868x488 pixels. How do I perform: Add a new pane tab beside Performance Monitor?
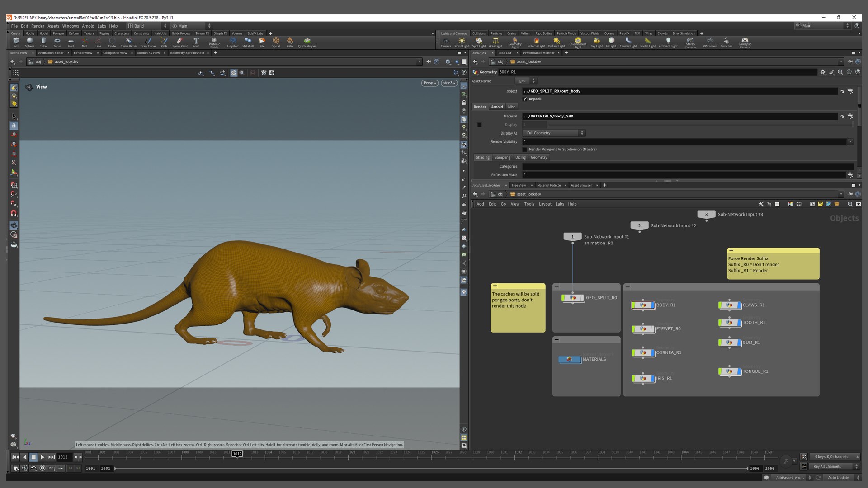coord(566,53)
